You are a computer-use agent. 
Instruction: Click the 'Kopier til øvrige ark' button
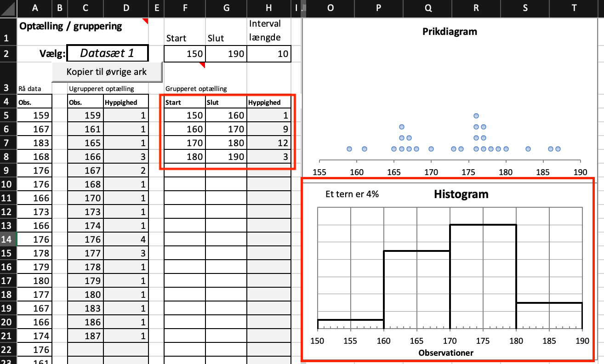tap(107, 72)
